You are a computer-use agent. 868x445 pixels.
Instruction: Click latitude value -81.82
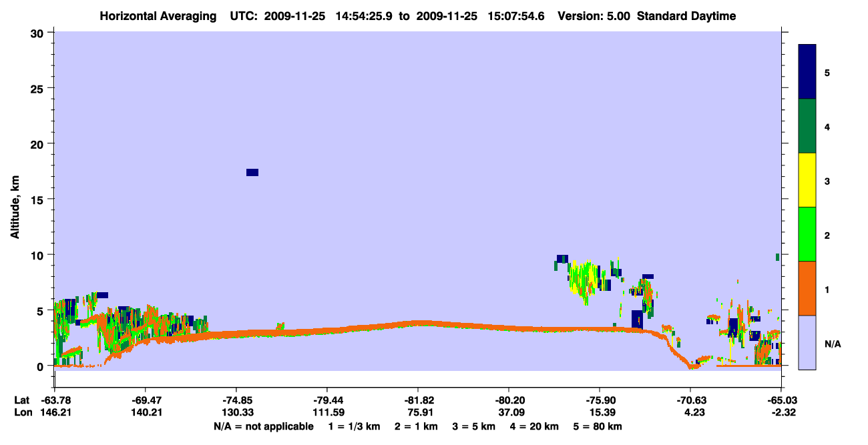[x=418, y=400]
